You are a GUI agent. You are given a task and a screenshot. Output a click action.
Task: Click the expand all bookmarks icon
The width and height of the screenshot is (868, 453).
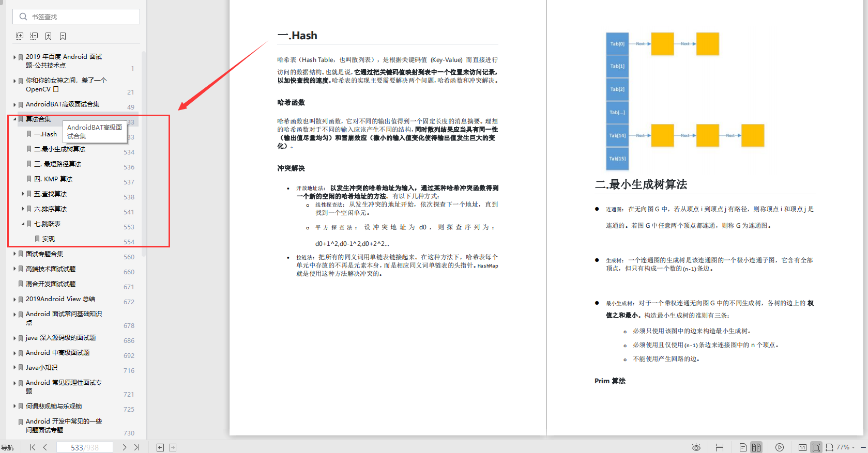20,36
